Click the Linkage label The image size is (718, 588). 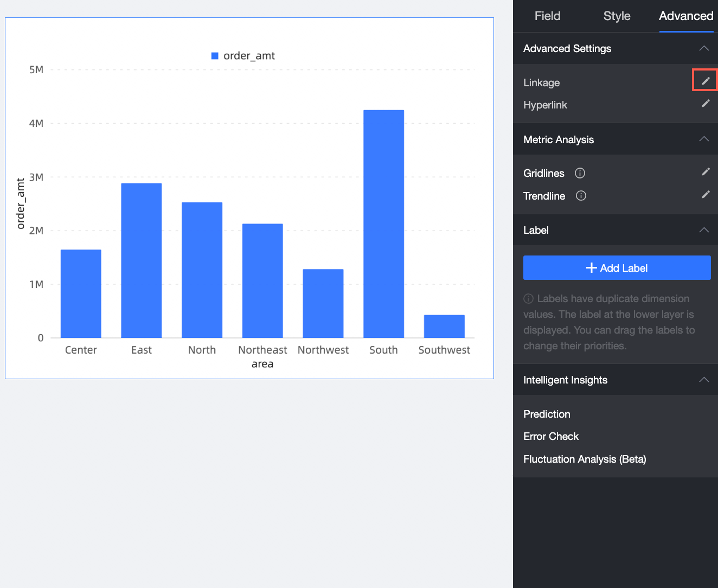tap(541, 82)
